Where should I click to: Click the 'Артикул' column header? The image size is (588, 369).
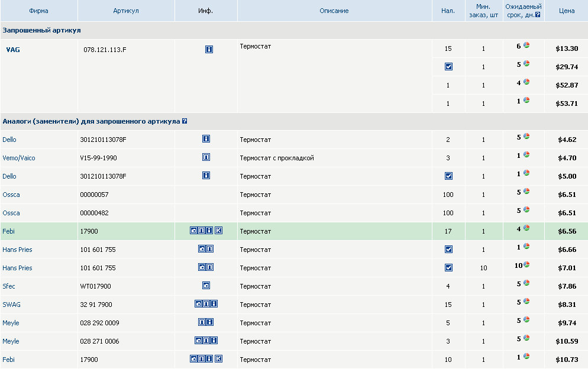tap(126, 11)
